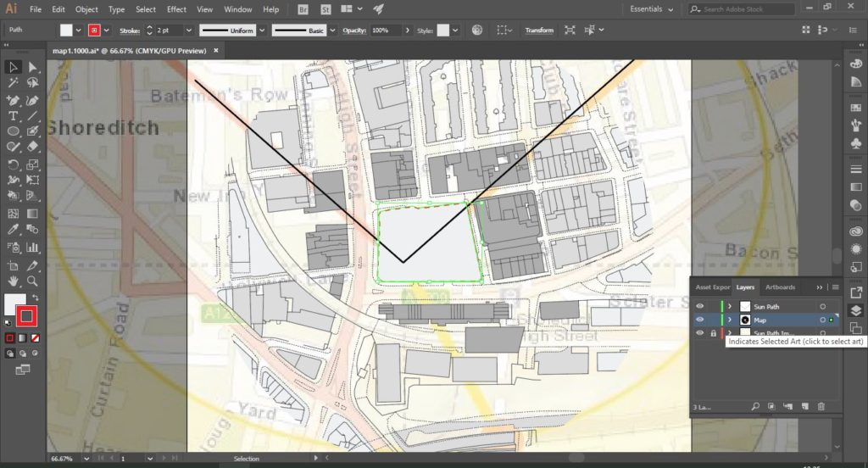Click the GPU Performance rocket icon
868x468 pixels.
(378, 8)
